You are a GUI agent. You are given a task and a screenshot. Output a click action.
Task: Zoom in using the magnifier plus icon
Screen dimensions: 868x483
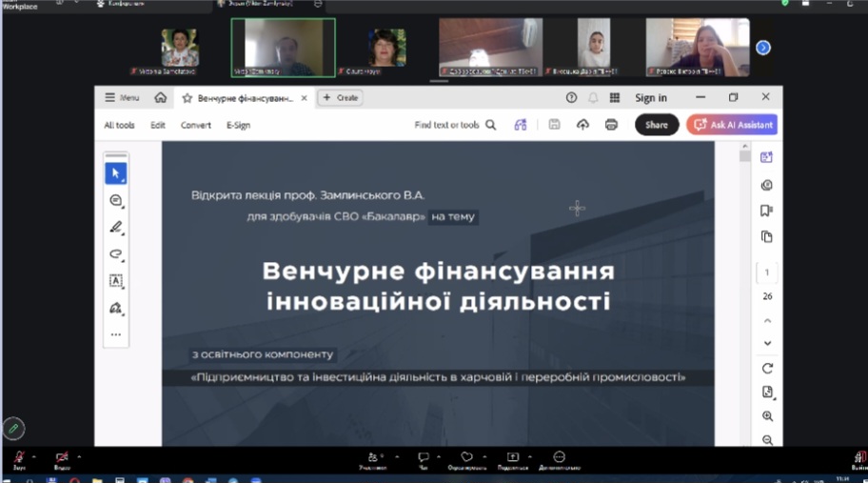[x=767, y=416]
